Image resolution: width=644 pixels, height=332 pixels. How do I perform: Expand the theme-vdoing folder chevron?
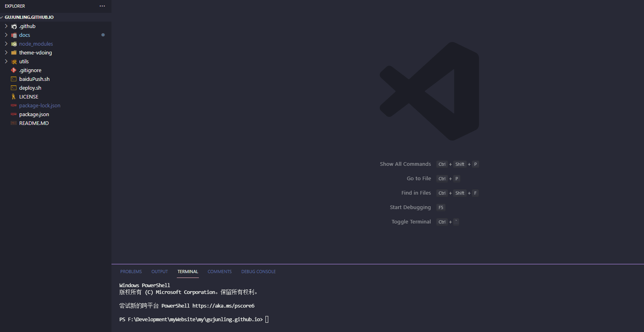point(6,52)
